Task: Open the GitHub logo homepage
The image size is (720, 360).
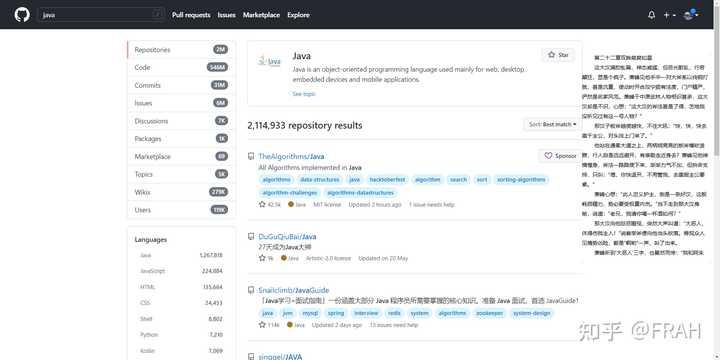Action: pos(22,15)
